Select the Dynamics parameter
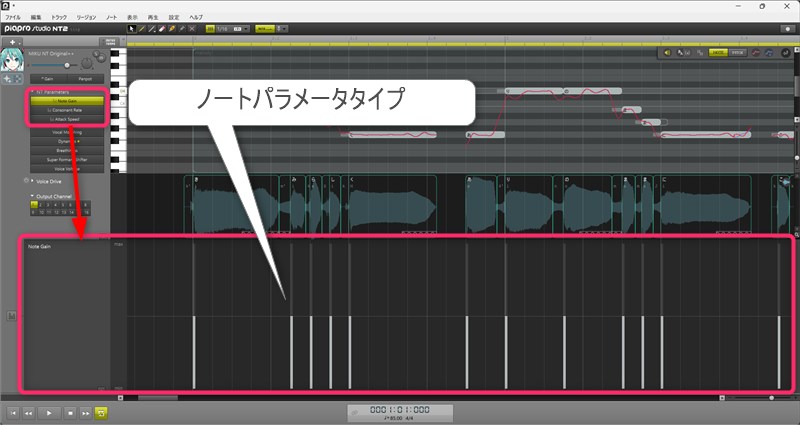 [67, 141]
